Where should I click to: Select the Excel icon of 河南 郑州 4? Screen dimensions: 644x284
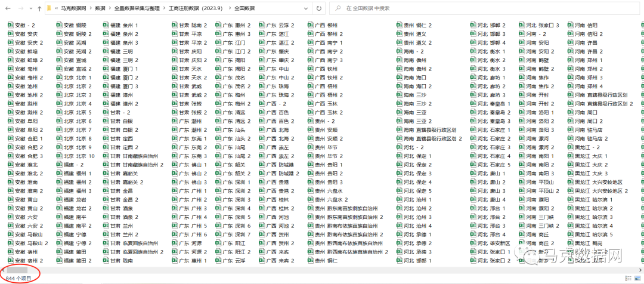571,86
